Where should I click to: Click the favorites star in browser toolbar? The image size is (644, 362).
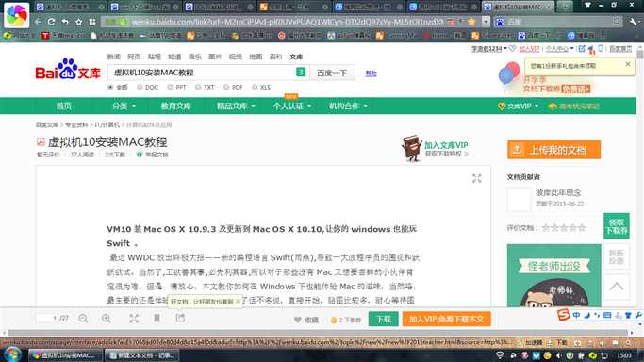(79, 22)
